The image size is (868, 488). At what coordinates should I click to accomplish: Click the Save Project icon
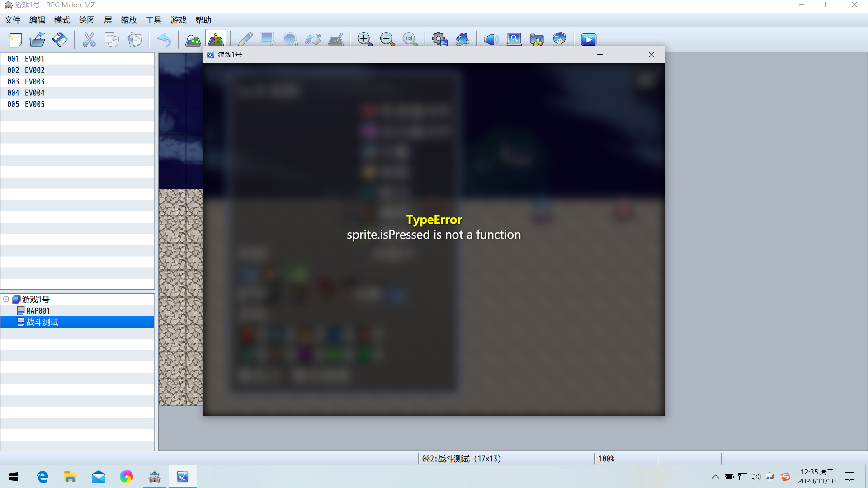point(60,40)
